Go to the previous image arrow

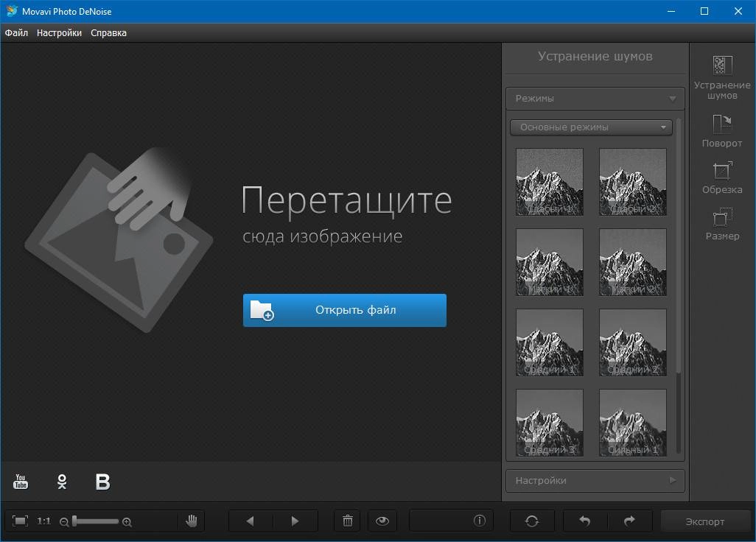coord(251,521)
